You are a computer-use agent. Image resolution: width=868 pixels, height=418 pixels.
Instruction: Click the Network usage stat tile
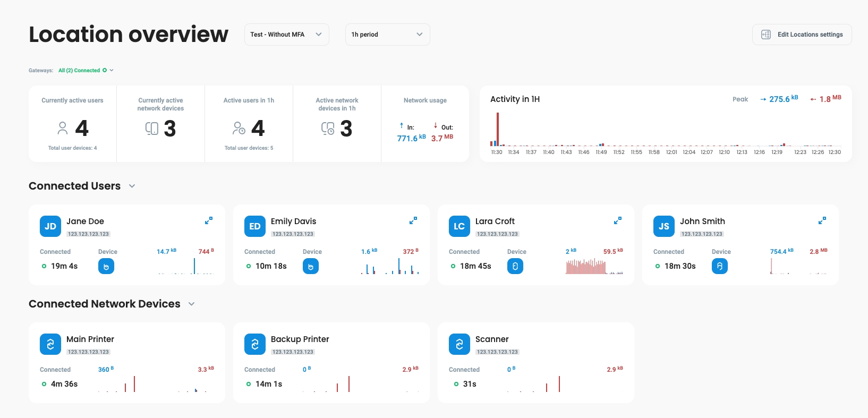coord(425,124)
